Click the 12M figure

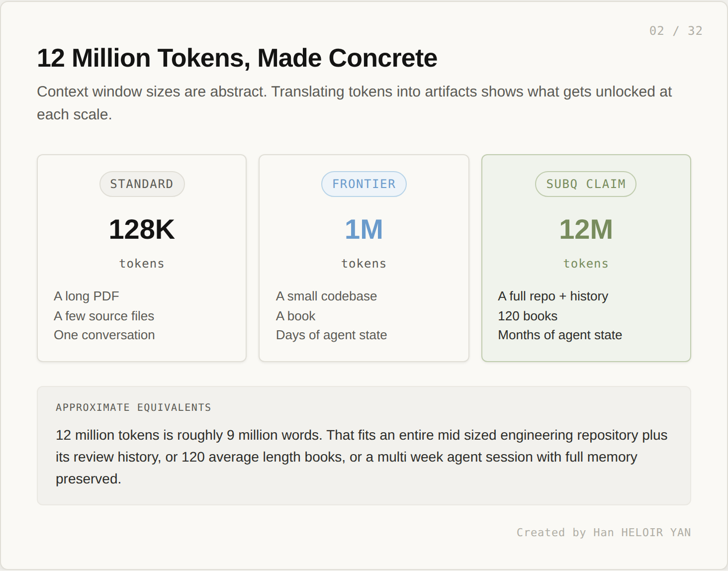586,229
